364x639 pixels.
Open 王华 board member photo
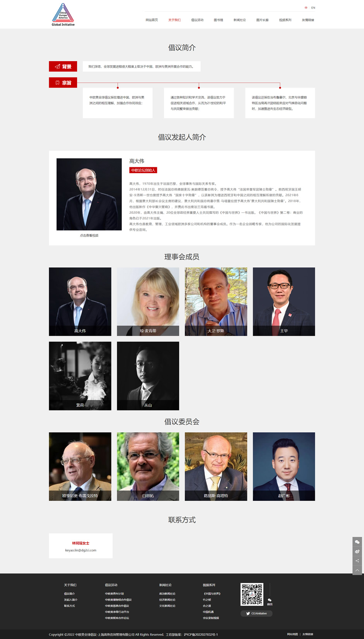click(x=284, y=302)
